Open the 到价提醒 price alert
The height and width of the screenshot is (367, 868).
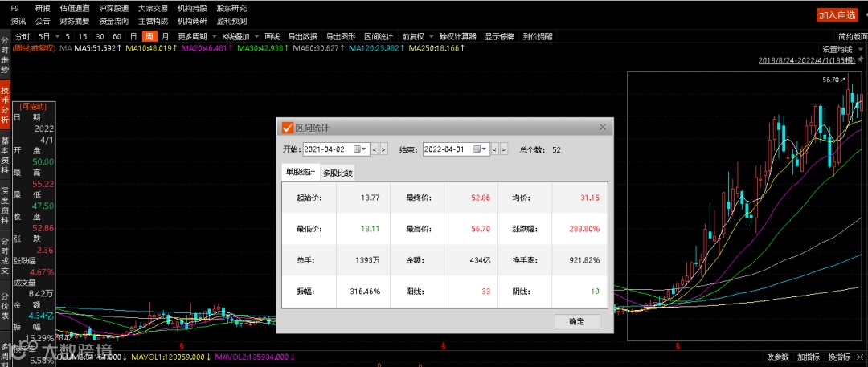(x=538, y=36)
